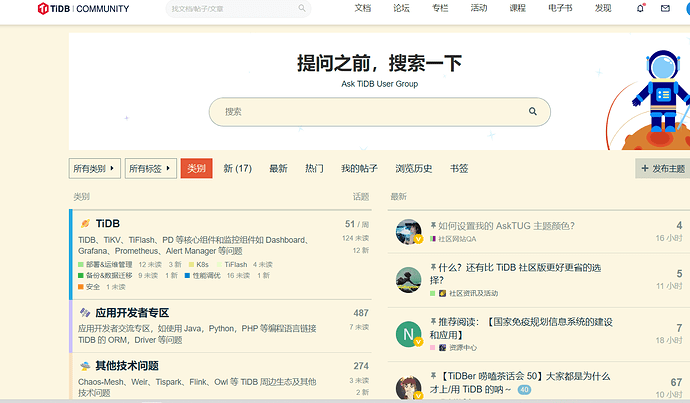Open post 推荐阅读 国家免疫规划信息系统
The height and width of the screenshot is (403, 690).
(521, 328)
